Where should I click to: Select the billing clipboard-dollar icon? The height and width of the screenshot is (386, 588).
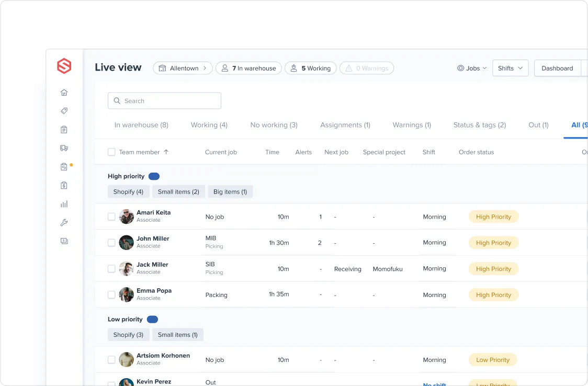point(64,185)
